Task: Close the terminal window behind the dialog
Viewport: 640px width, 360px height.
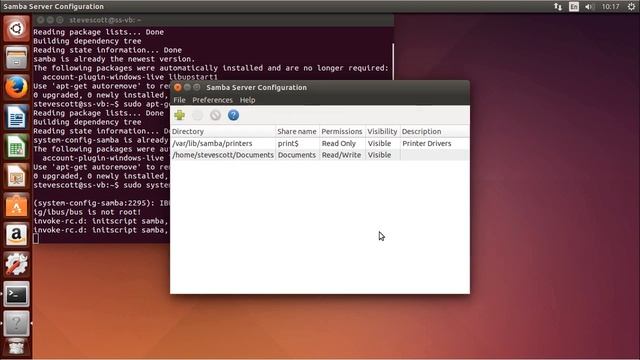Action: 40,20
